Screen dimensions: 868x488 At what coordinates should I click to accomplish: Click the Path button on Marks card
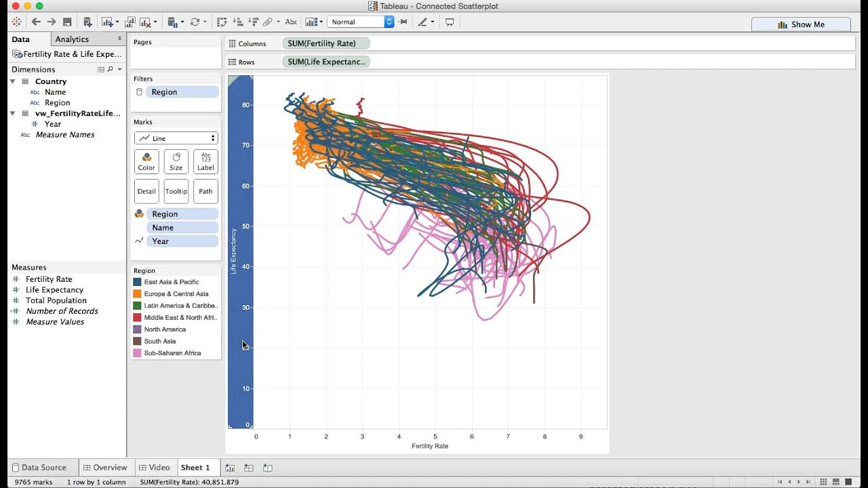pyautogui.click(x=205, y=191)
